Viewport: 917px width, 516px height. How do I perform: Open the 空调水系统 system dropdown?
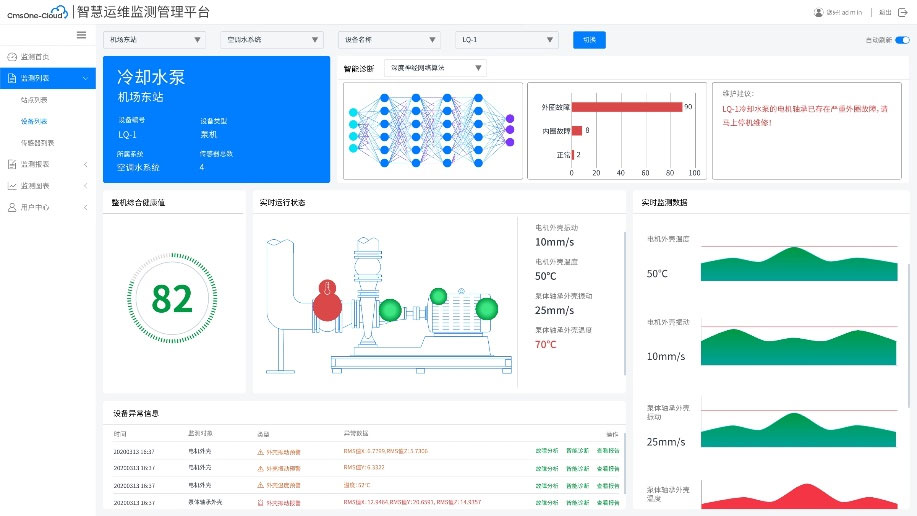pos(272,40)
